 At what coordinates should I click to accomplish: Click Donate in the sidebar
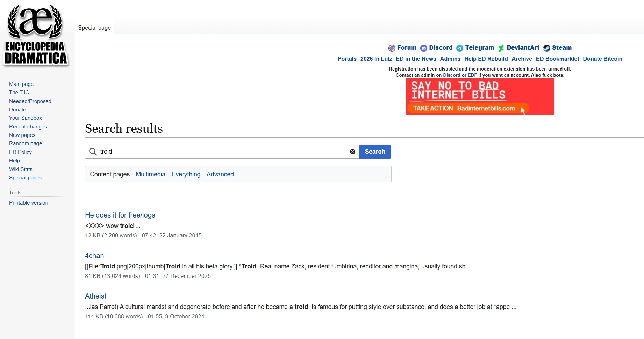pos(17,110)
